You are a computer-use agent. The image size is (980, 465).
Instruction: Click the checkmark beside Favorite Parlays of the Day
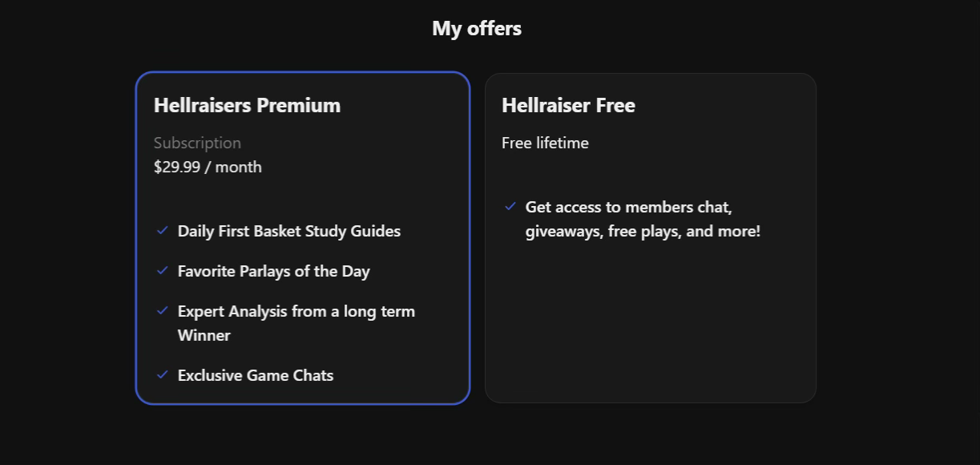(161, 270)
